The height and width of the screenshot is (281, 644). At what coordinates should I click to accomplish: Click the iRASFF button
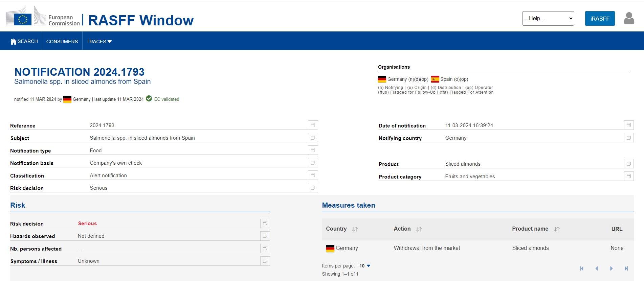click(x=600, y=19)
